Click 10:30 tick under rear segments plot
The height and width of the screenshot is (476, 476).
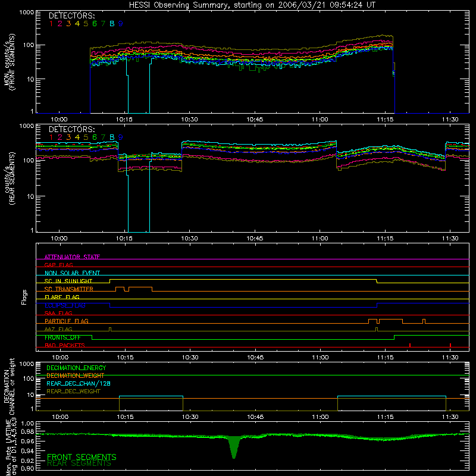189,239
